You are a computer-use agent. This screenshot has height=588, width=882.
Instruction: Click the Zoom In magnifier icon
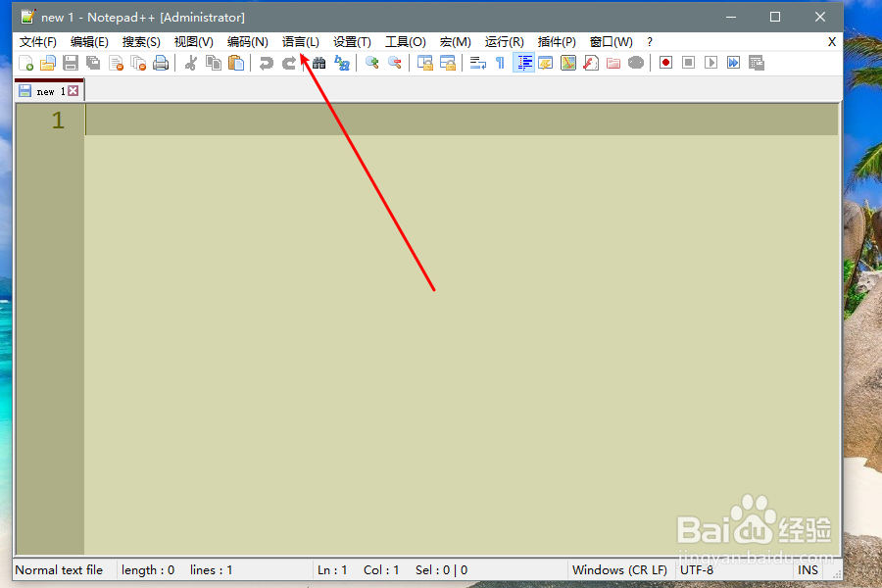point(371,63)
